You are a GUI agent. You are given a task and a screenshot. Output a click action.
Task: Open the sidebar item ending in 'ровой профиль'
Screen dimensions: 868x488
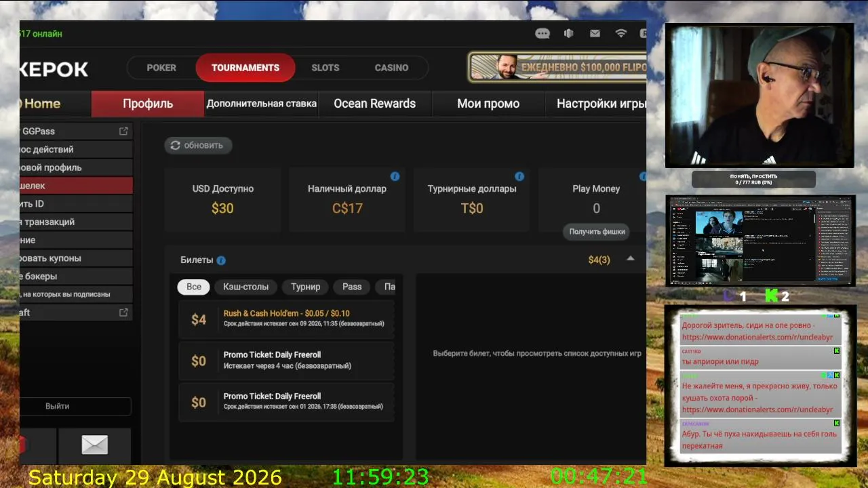coord(76,167)
